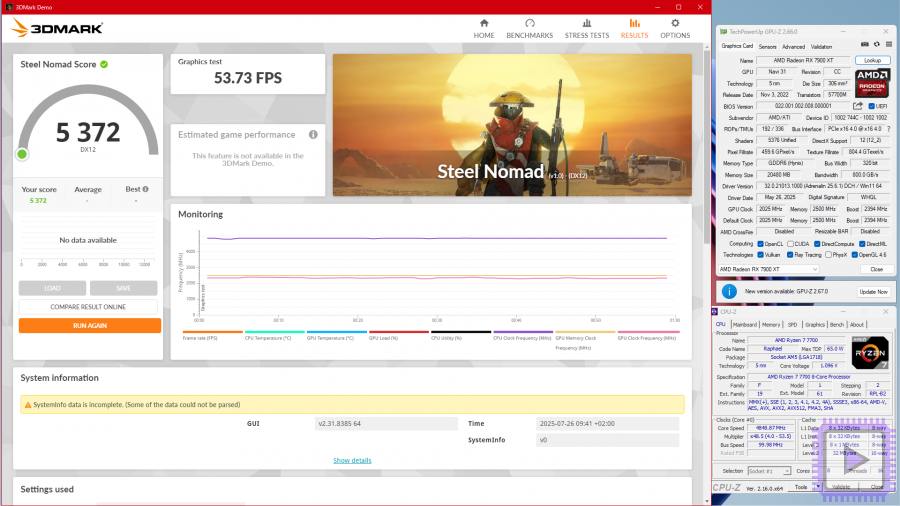The height and width of the screenshot is (506, 900).
Task: Click the GPU-Z refresh icon
Action: 876,44
